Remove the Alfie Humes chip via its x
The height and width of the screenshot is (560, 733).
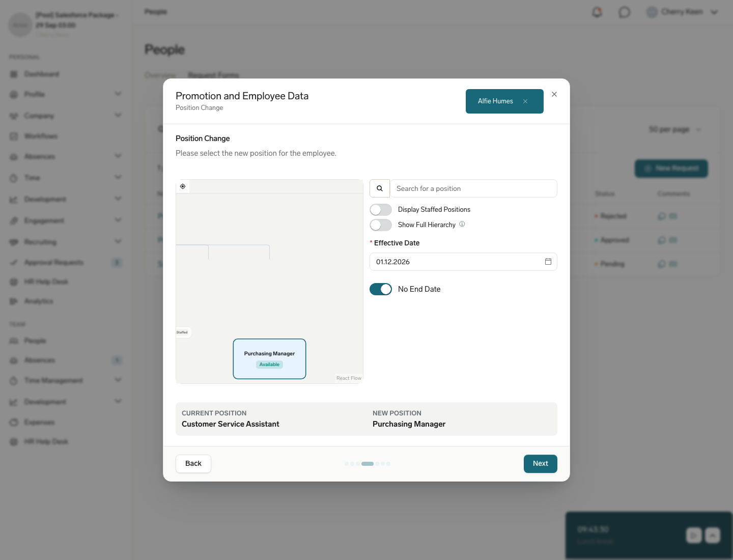525,101
